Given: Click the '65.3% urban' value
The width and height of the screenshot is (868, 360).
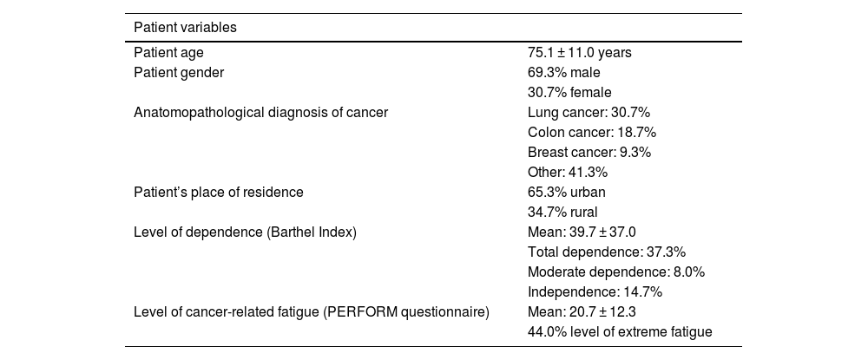Looking at the screenshot, I should tap(567, 192).
